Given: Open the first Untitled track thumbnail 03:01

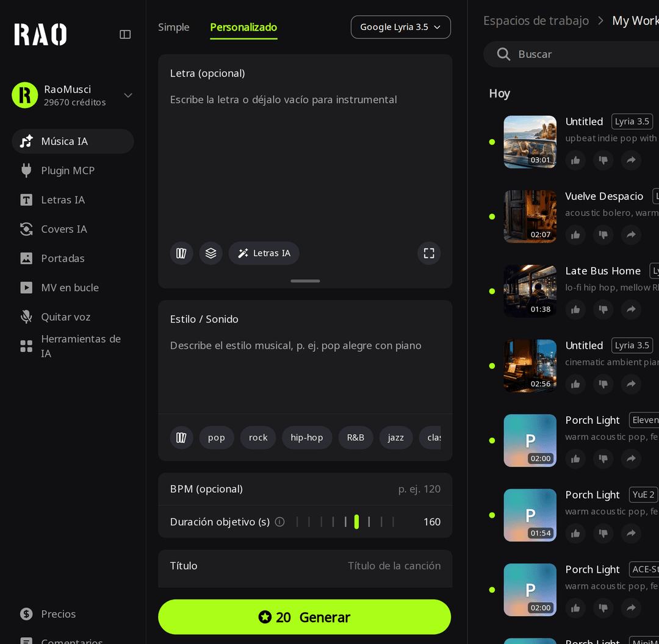Looking at the screenshot, I should 530,142.
